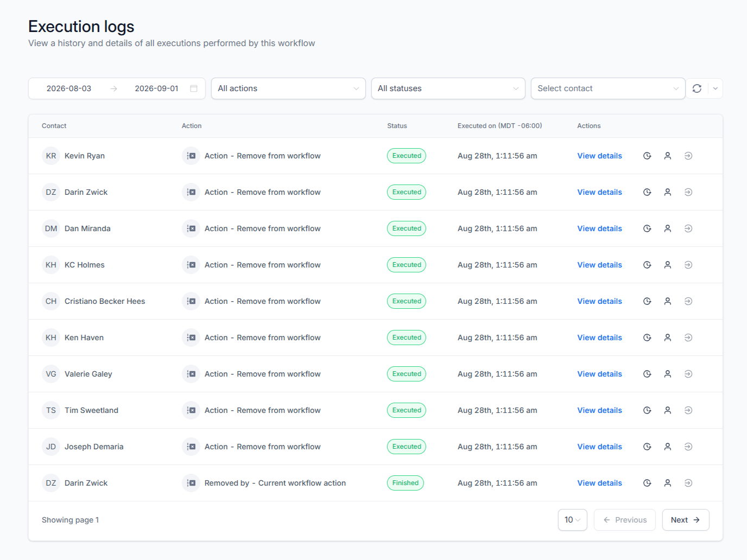The height and width of the screenshot is (560, 747).
Task: Click the action icon beside Removed by - Current workflow action
Action: pyautogui.click(x=191, y=483)
